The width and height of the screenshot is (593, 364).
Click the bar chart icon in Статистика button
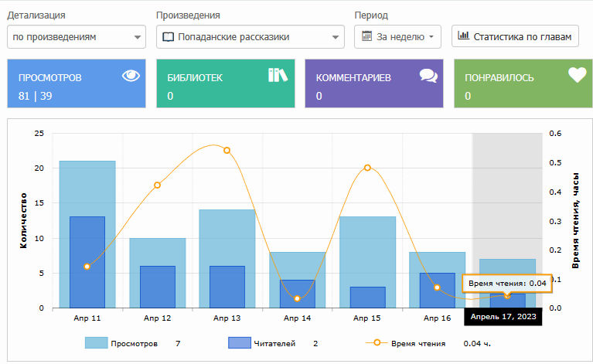point(464,36)
